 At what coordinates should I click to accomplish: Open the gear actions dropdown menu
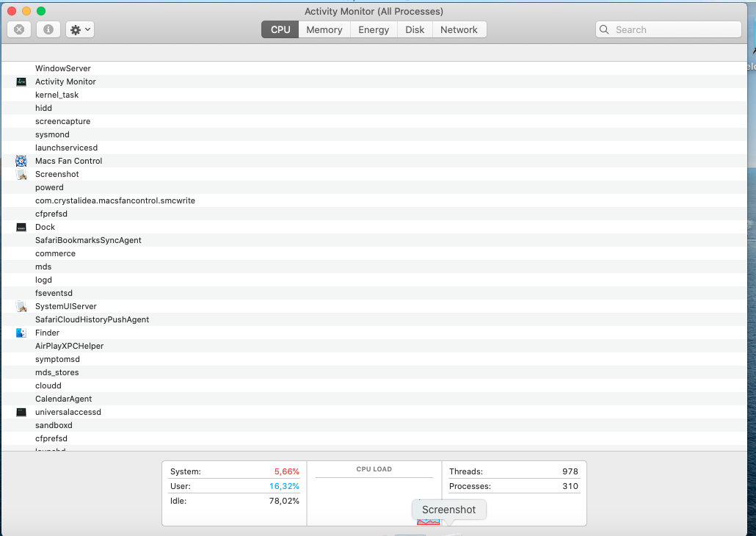[80, 29]
